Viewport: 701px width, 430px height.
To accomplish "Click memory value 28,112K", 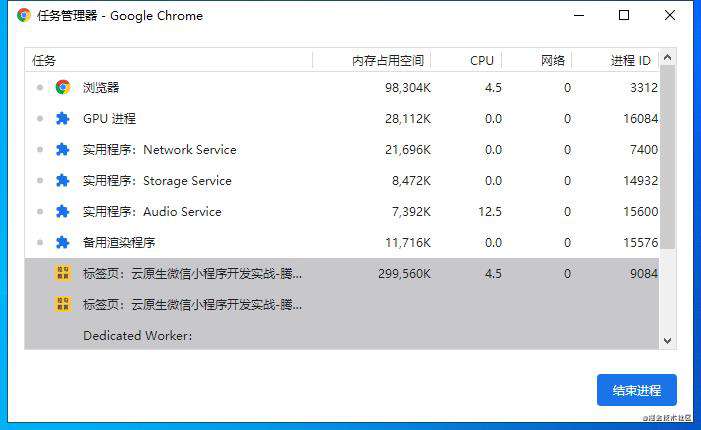I will pyautogui.click(x=408, y=118).
